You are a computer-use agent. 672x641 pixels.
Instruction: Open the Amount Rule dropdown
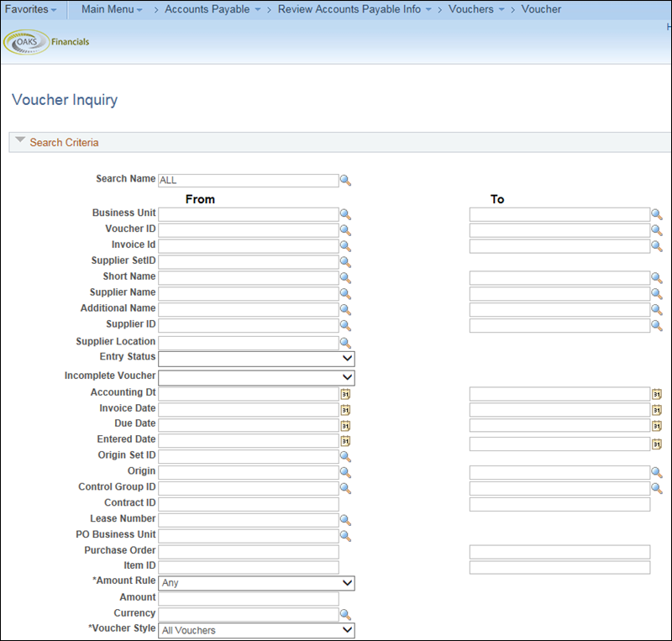(256, 583)
